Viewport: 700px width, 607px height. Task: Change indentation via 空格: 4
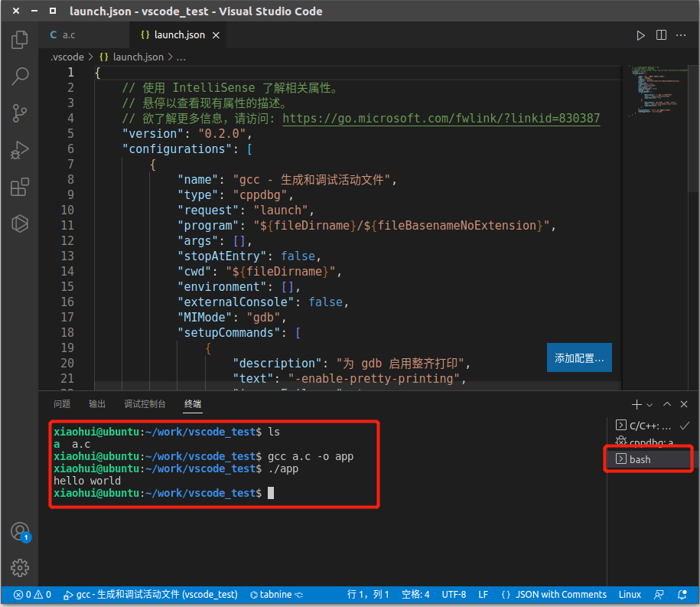click(x=415, y=595)
